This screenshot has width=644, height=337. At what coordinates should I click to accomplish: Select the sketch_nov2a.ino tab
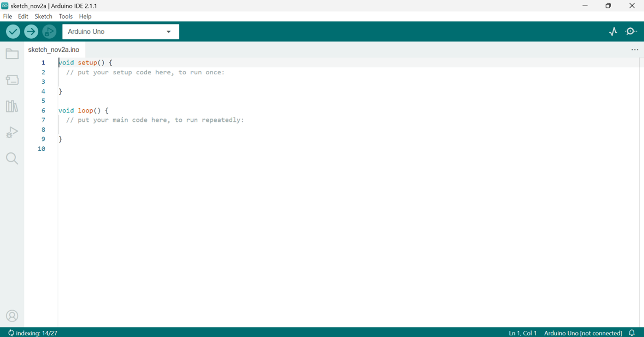(x=54, y=50)
